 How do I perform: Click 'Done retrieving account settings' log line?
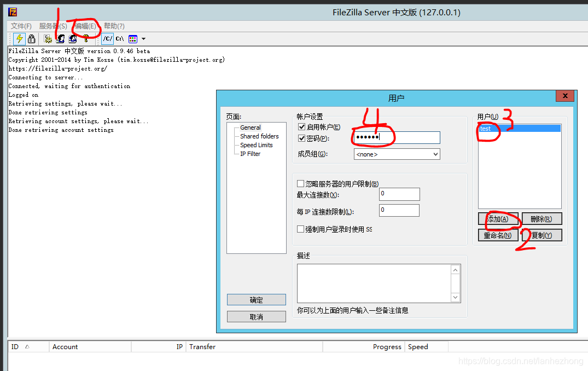coord(61,130)
